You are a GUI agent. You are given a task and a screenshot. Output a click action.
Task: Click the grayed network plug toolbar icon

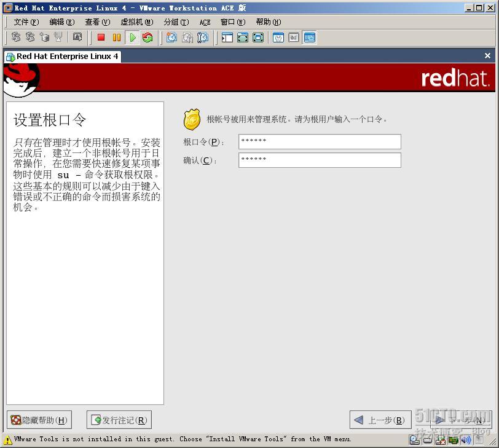tap(58, 37)
